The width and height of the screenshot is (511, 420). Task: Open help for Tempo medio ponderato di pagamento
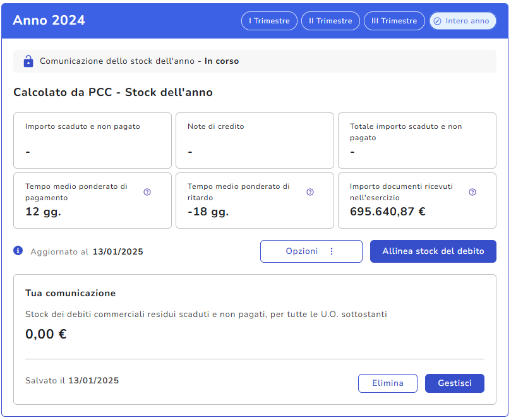[147, 192]
